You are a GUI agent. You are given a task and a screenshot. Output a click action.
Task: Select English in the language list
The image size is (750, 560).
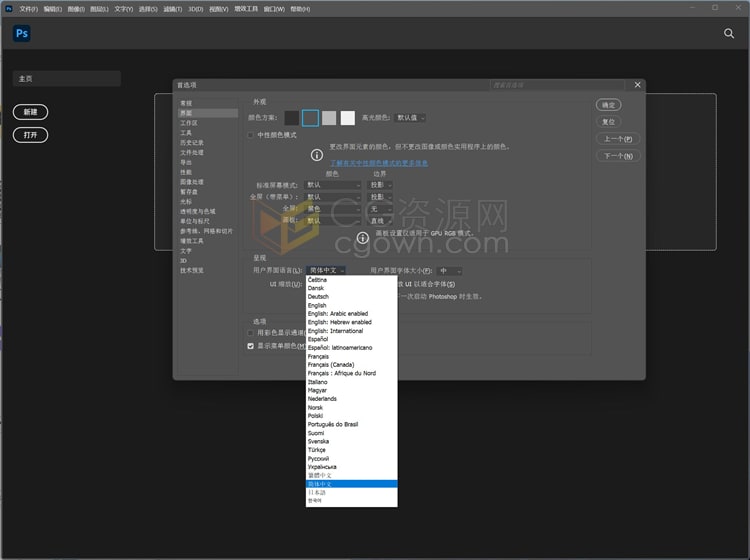(x=352, y=306)
